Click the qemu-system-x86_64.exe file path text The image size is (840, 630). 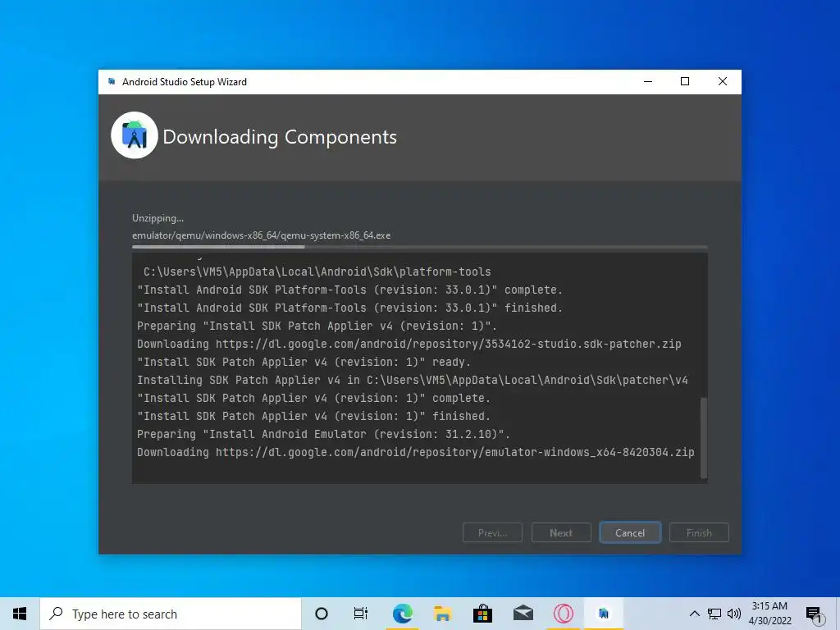pos(262,235)
